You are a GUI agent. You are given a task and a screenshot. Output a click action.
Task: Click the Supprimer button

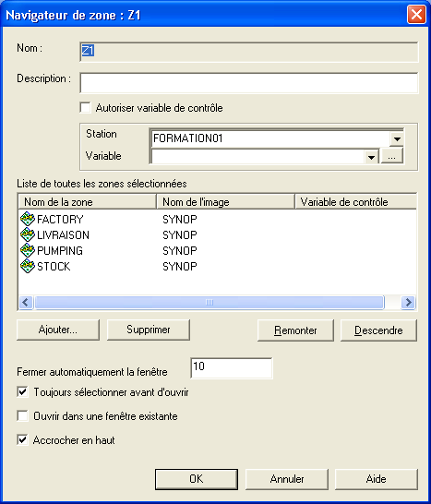coord(149,330)
